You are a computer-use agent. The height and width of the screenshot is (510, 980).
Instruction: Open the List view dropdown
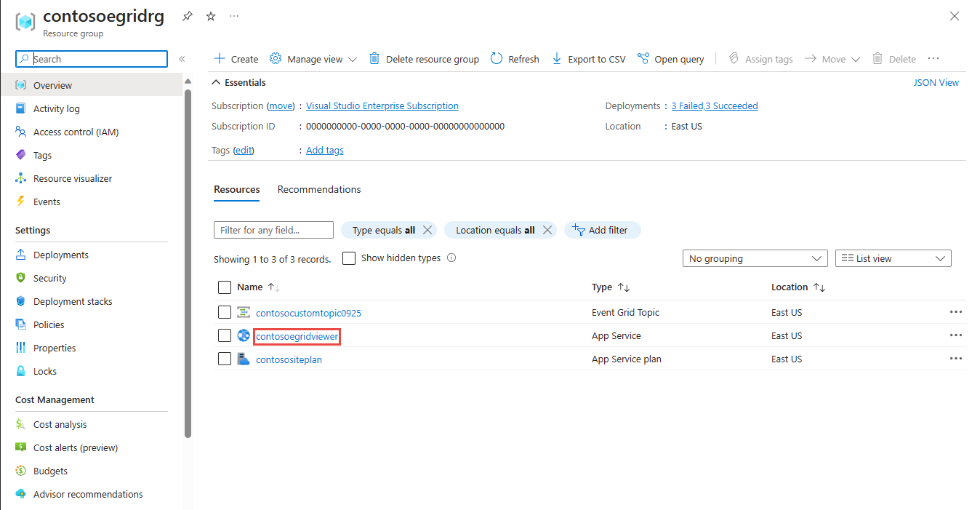[x=893, y=258]
